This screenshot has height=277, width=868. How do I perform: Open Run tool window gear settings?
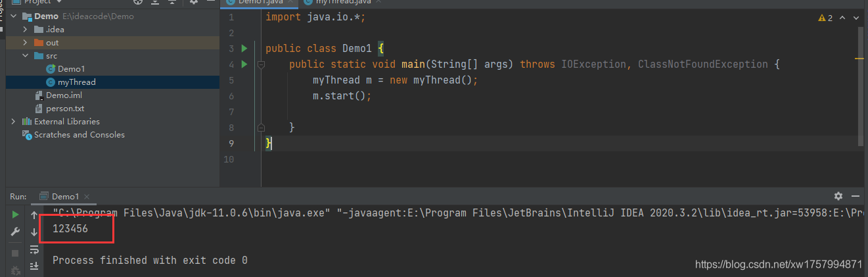click(838, 196)
